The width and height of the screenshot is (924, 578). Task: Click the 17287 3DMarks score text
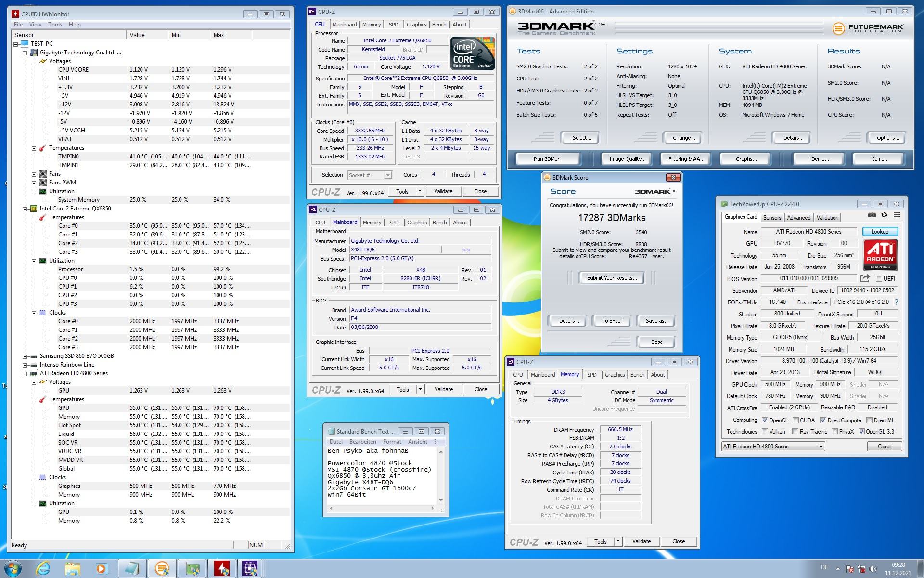click(612, 218)
